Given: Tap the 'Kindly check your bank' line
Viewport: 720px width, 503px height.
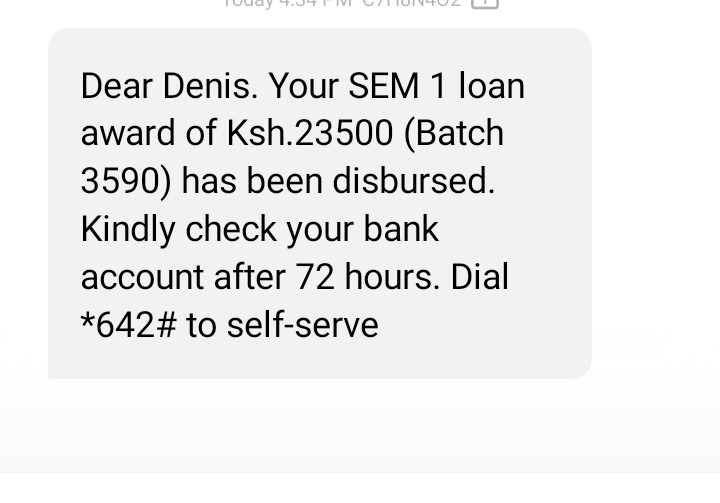Looking at the screenshot, I should pos(260,229).
